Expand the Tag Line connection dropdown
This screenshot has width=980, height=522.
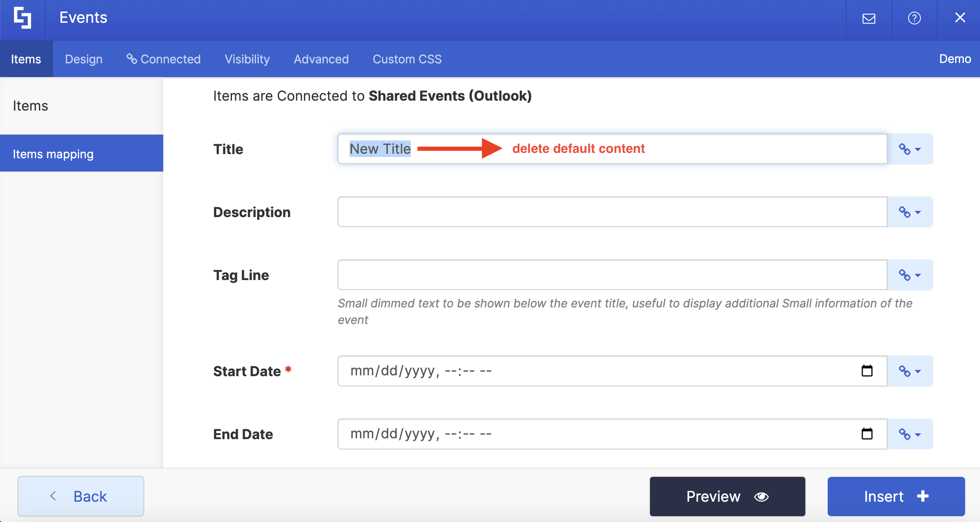pos(910,275)
